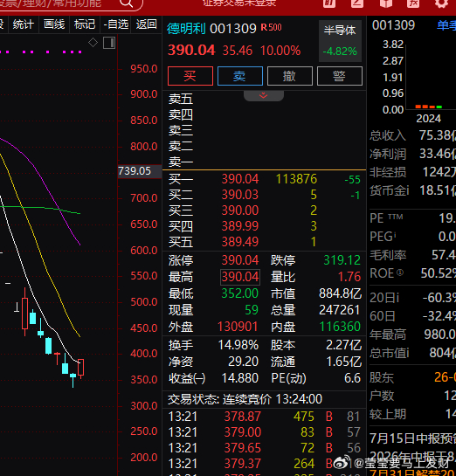The height and width of the screenshot is (476, 456).
Task: Click the 最低 value 352.00
Action: (240, 293)
